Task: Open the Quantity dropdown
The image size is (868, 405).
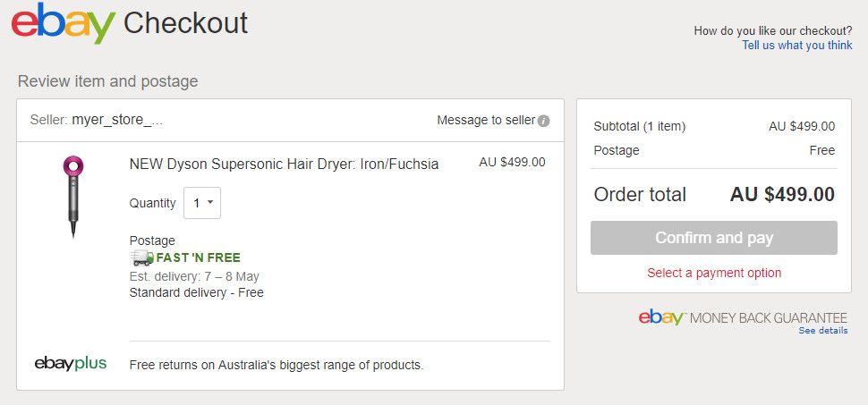Action: click(x=202, y=203)
